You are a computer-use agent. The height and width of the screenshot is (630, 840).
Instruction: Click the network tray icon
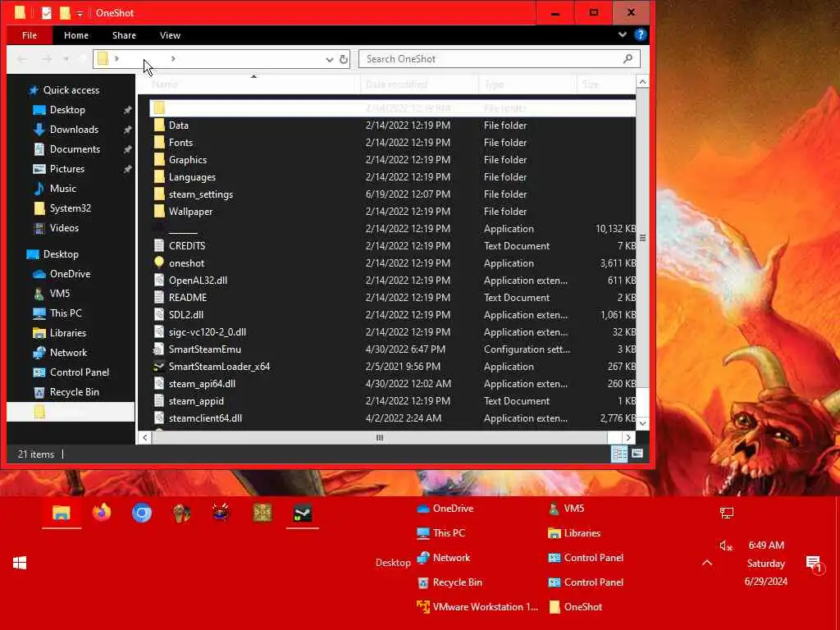pyautogui.click(x=727, y=514)
